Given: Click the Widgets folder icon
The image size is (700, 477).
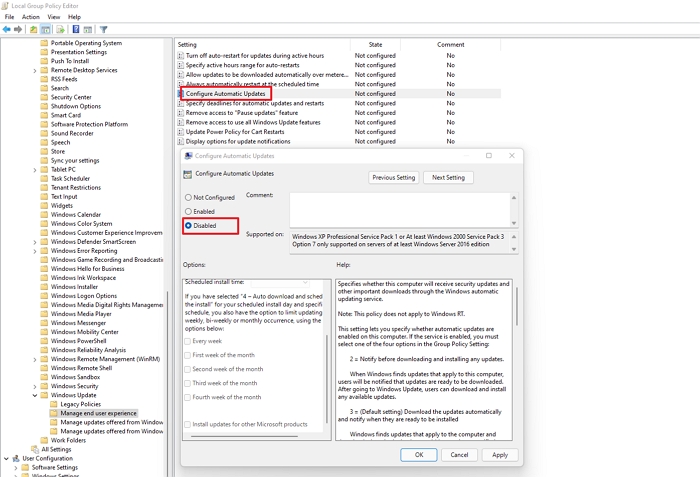Looking at the screenshot, I should point(44,205).
